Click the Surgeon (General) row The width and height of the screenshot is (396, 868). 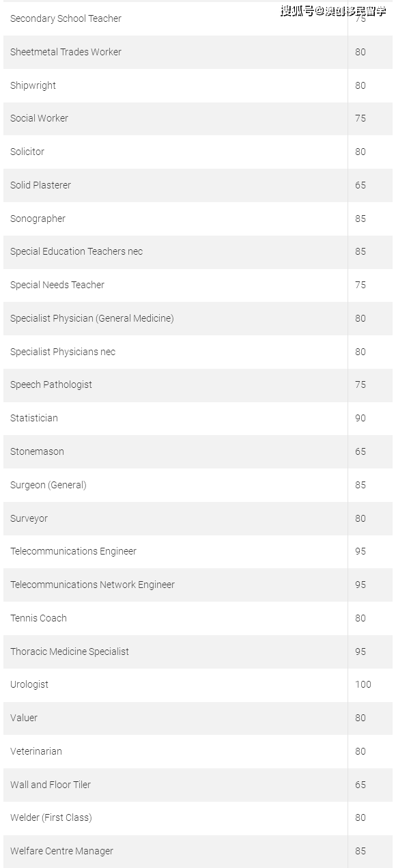pyautogui.click(x=198, y=485)
